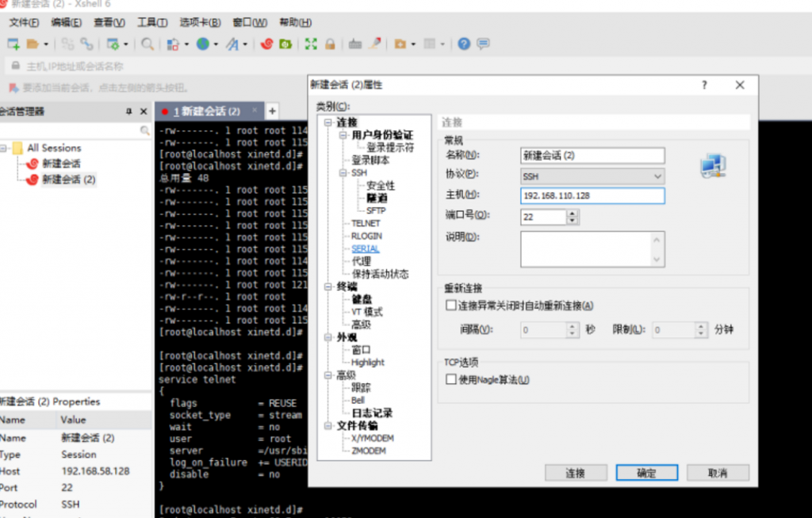The height and width of the screenshot is (518, 812).
Task: Click the globe icon in toolbar
Action: pos(203,44)
